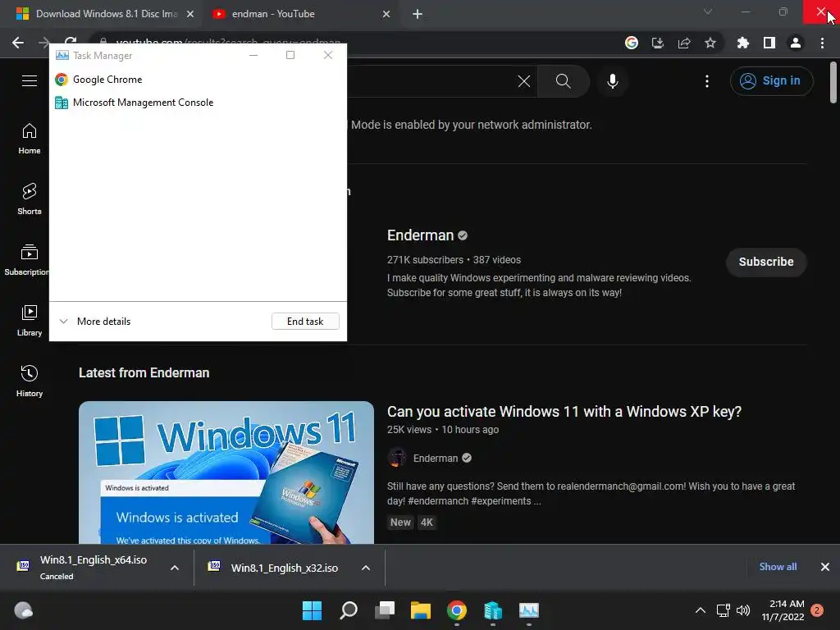This screenshot has width=840, height=630.
Task: Click the Google icon in address bar
Action: [x=632, y=43]
